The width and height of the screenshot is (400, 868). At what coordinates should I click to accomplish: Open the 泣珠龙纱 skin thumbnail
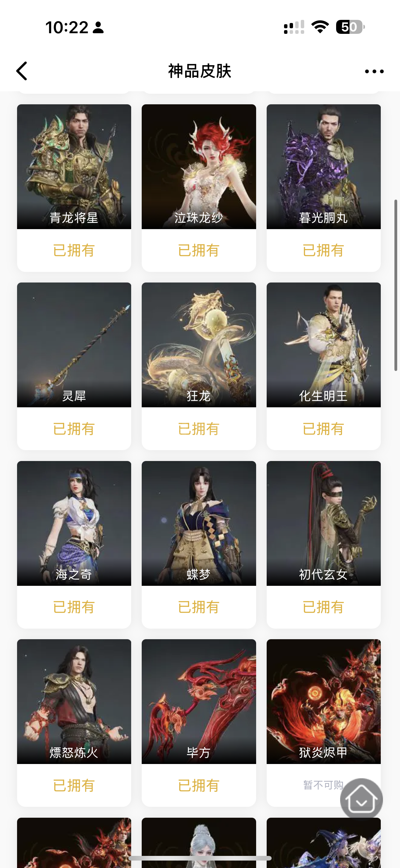(x=199, y=166)
